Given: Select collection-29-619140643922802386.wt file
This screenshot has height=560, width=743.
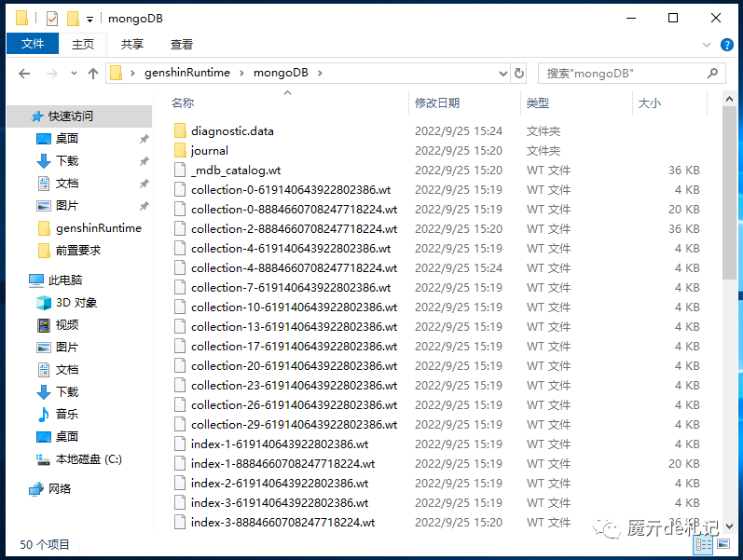Looking at the screenshot, I should 294,425.
